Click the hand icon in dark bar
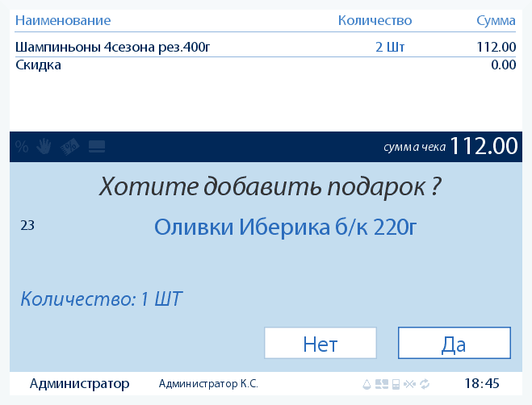The image size is (532, 405). [44, 147]
